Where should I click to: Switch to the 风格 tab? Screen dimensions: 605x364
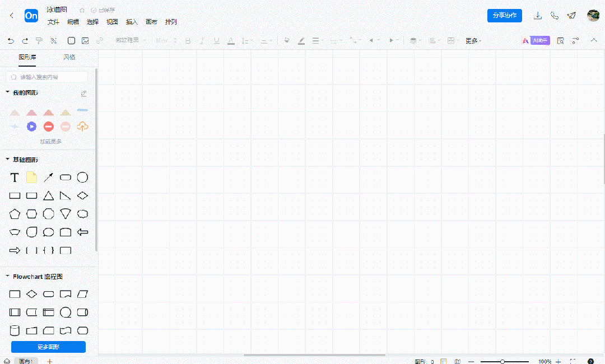pos(69,57)
